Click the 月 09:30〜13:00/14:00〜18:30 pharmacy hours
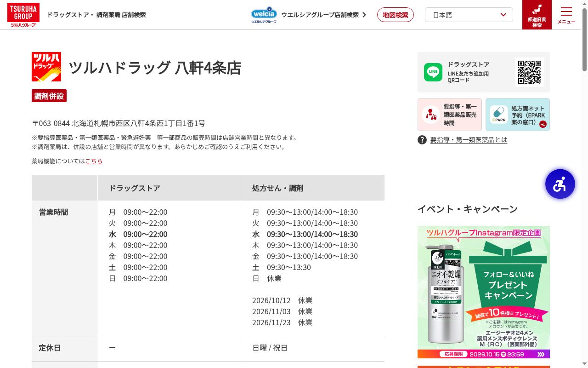Screen dimensions: 588x368 pos(305,212)
